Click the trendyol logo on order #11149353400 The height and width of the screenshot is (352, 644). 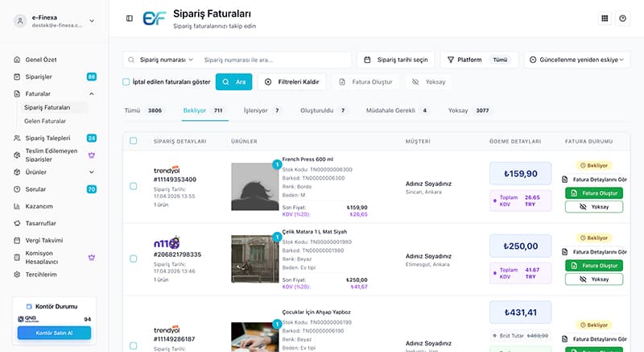167,170
